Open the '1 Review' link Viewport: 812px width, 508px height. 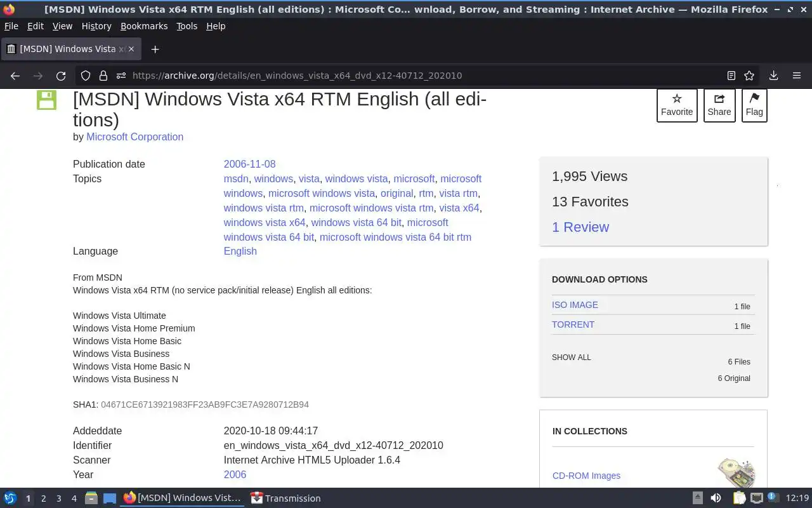point(580,227)
